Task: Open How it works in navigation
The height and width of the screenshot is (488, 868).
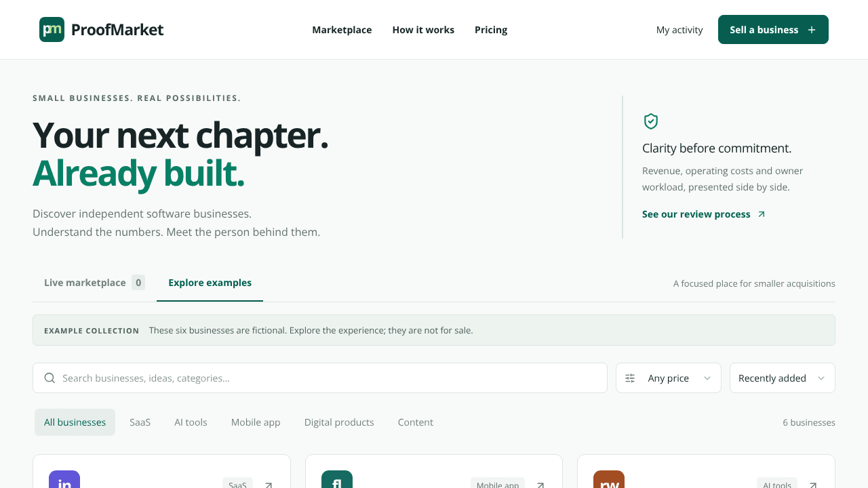Action: (x=423, y=30)
